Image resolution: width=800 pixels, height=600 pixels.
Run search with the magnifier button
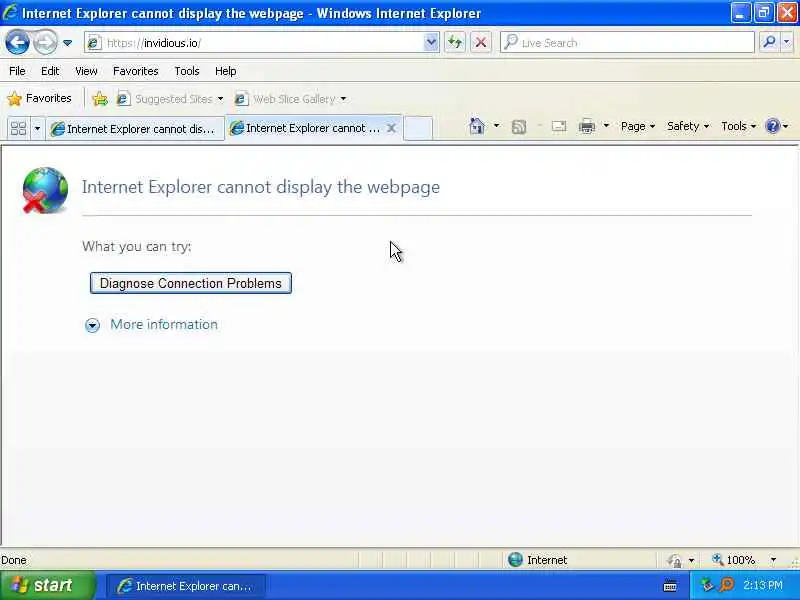point(769,42)
